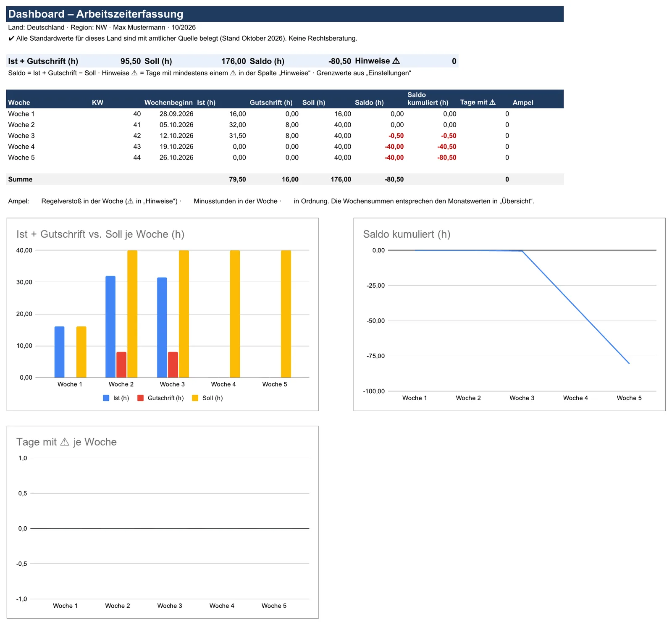This screenshot has height=625, width=672.
Task: Select the red Gutschrift (h) legend swatch
Action: click(x=140, y=398)
